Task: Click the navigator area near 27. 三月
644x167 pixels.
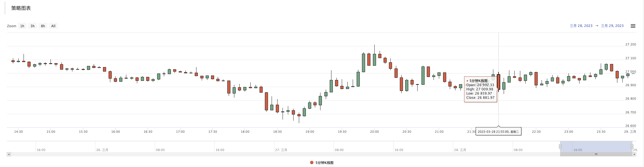Action: click(281, 147)
